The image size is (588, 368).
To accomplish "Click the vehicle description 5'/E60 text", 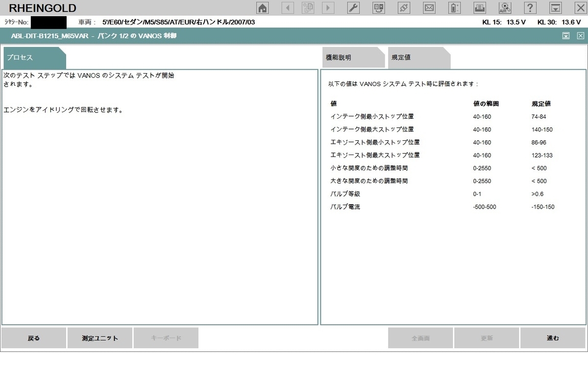I will coord(178,22).
